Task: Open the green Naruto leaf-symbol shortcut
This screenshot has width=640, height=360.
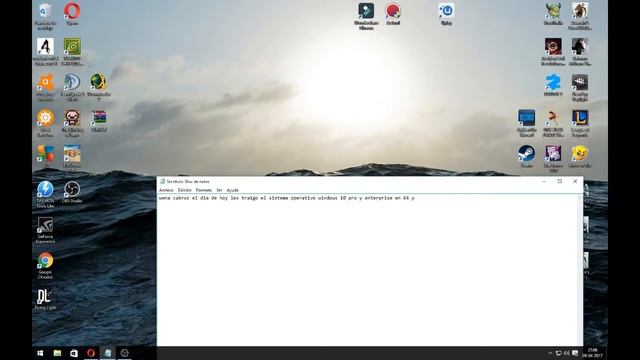Action: pyautogui.click(x=72, y=52)
